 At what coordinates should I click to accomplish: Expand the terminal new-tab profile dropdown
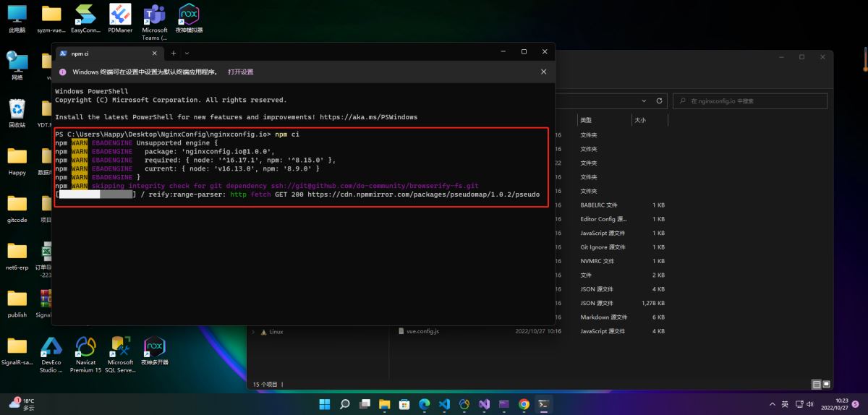point(187,53)
